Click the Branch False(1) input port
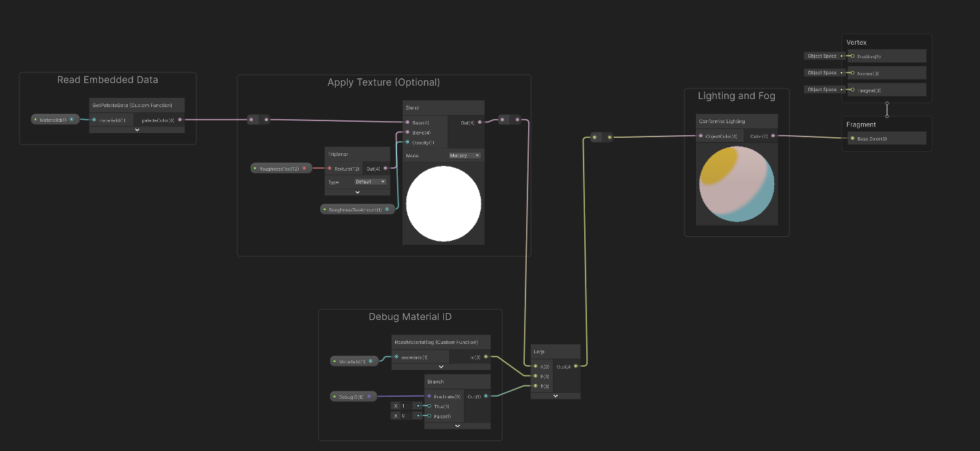The height and width of the screenshot is (451, 980). click(429, 416)
